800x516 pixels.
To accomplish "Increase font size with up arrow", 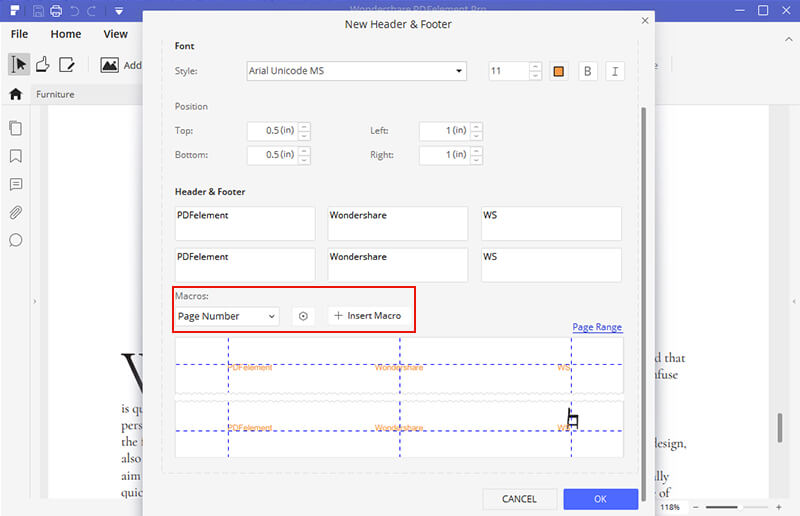I will [535, 66].
